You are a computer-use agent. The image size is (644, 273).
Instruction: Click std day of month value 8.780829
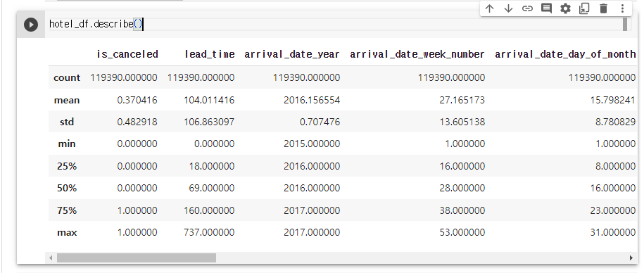click(x=615, y=122)
